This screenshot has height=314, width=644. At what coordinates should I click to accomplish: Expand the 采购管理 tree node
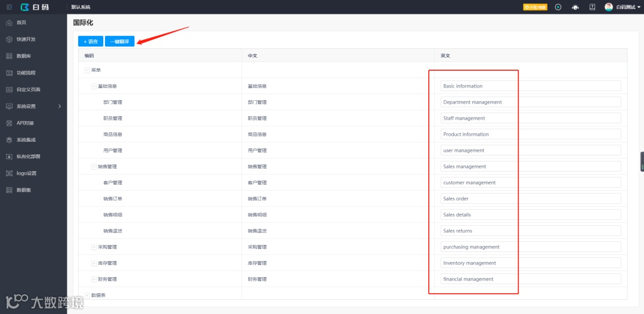pyautogui.click(x=94, y=247)
